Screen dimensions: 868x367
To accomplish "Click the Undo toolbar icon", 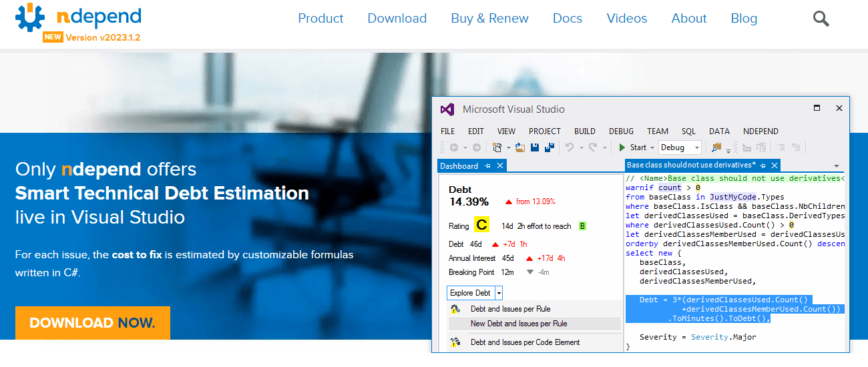I will (x=570, y=147).
